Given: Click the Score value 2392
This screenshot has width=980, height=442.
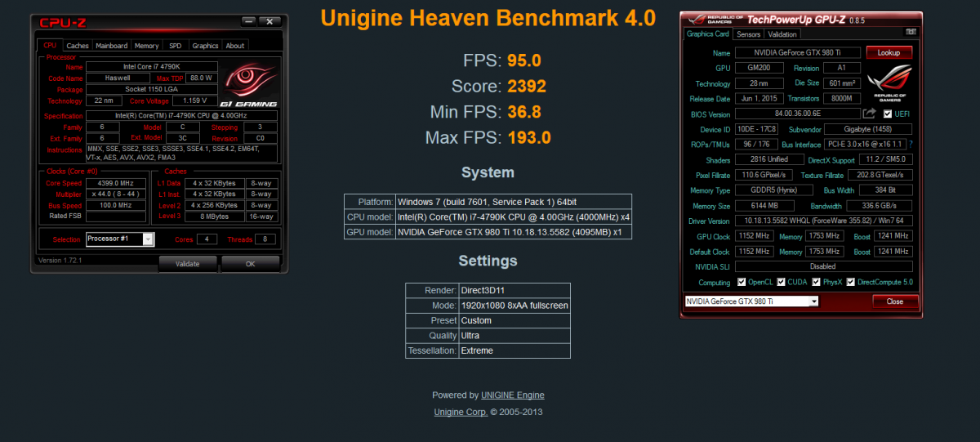Looking at the screenshot, I should (527, 86).
